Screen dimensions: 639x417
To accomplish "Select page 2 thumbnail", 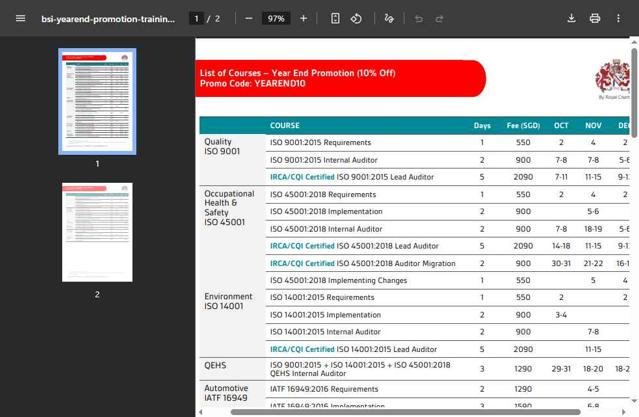I will pyautogui.click(x=97, y=232).
